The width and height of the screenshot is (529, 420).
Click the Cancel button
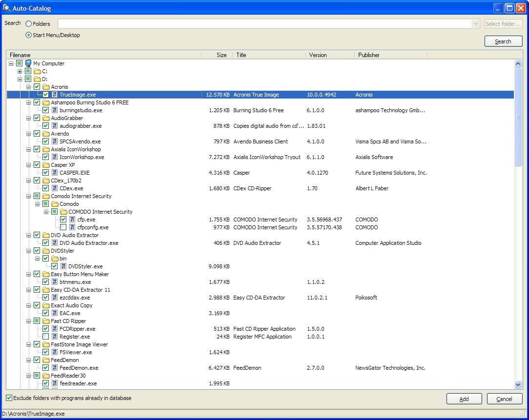coord(505,399)
